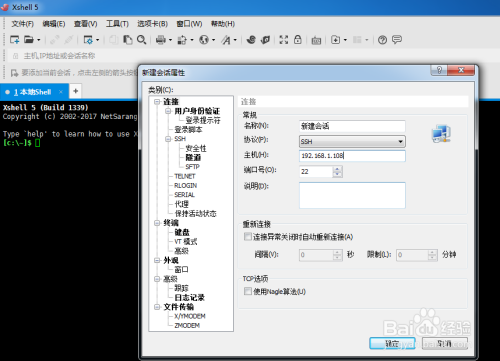Viewport: 500px width, 361px height.
Task: Enable 使用Nagle算法 checkbox
Action: point(248,291)
